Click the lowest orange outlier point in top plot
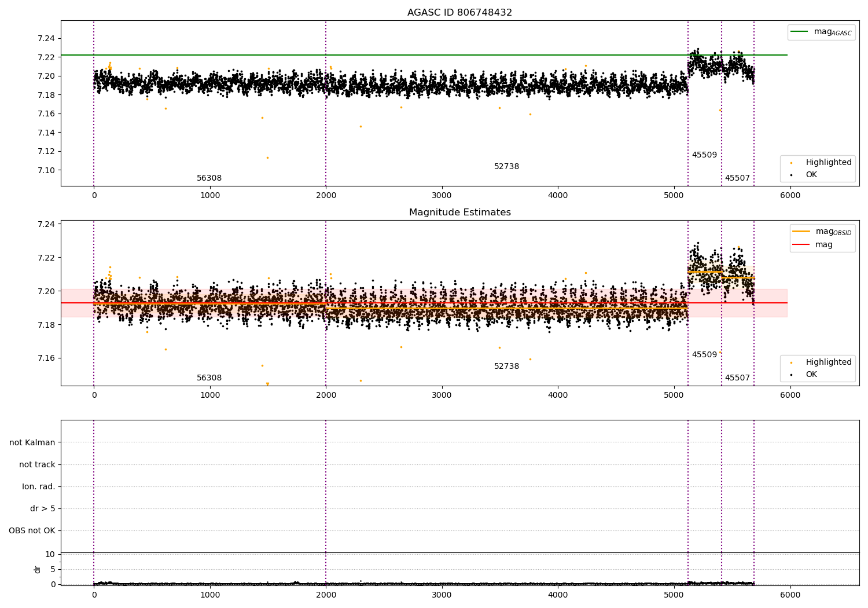868x608 pixels. click(267, 158)
